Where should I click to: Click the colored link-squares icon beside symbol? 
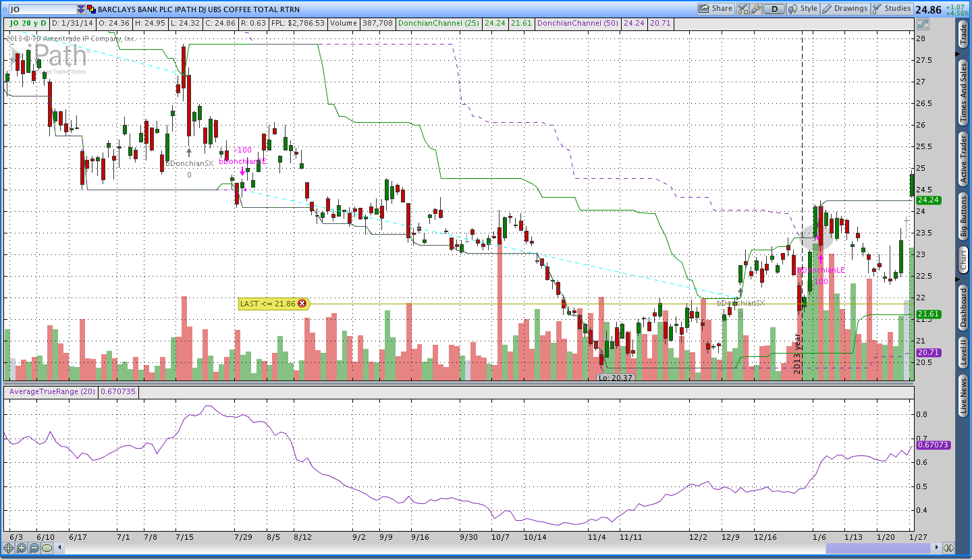pos(91,9)
